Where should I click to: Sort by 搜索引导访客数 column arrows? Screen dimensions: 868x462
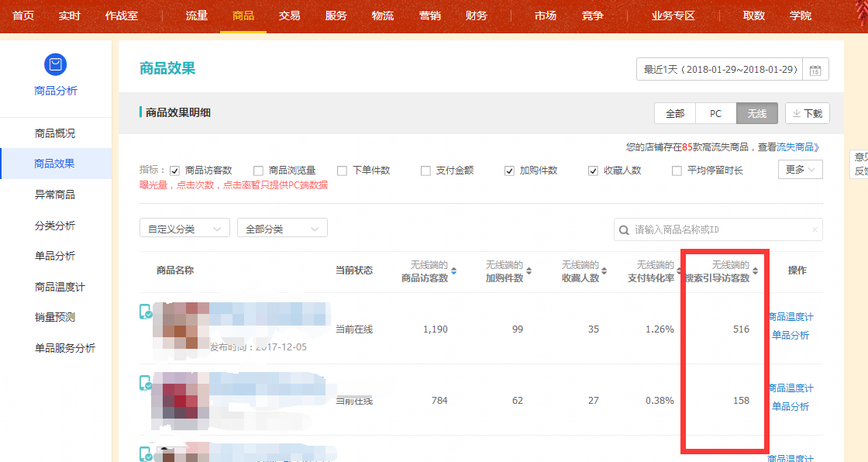tap(756, 271)
